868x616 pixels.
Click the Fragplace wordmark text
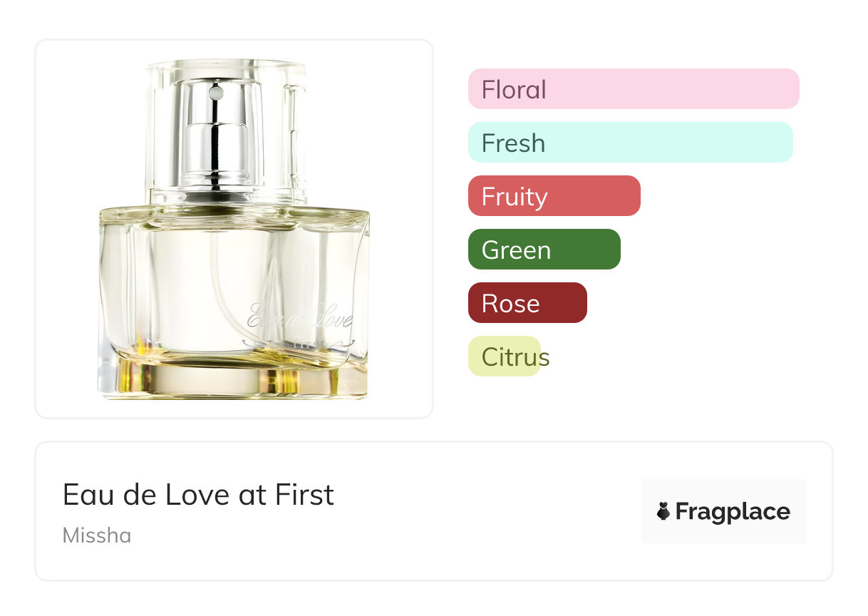(x=733, y=512)
